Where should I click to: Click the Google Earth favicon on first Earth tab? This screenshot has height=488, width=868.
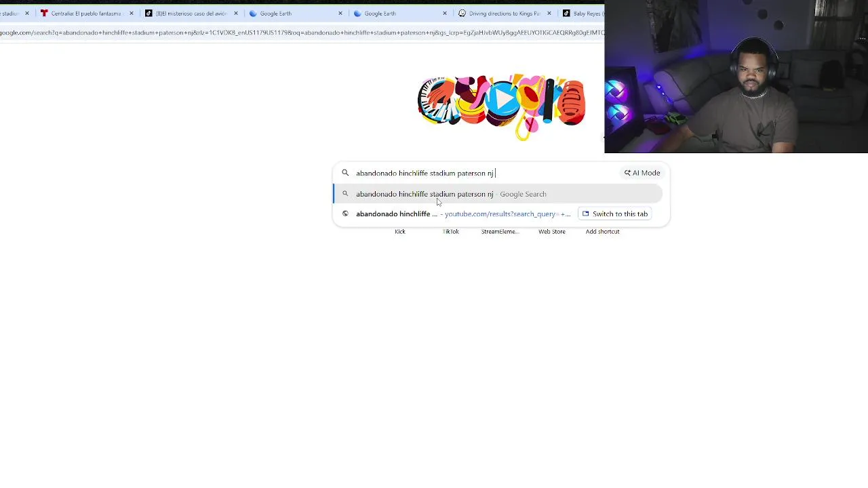[253, 13]
